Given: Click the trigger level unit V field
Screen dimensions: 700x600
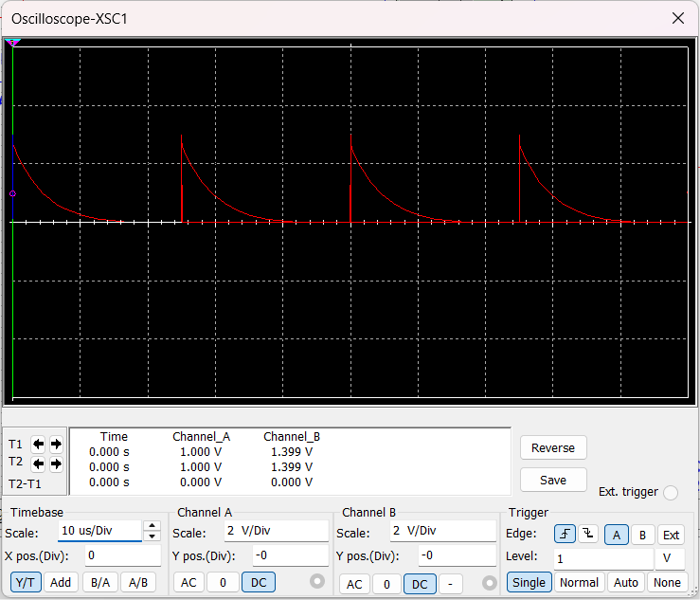Looking at the screenshot, I should click(670, 558).
